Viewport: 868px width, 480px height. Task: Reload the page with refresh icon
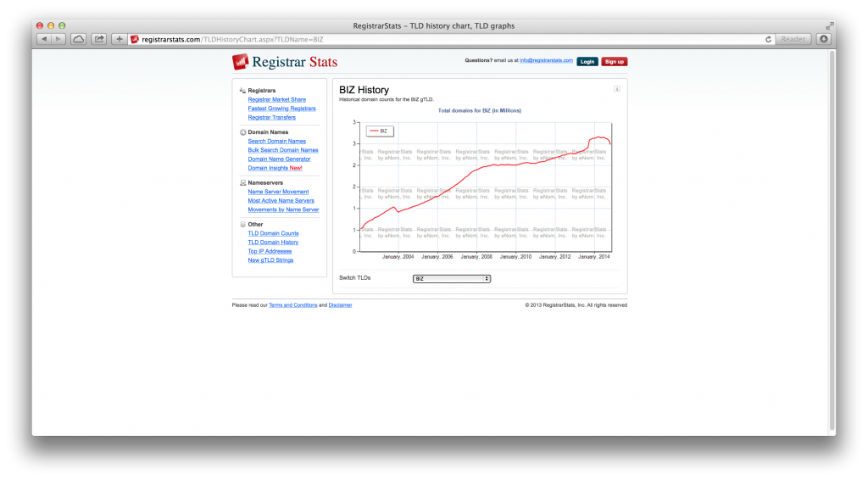pos(768,39)
